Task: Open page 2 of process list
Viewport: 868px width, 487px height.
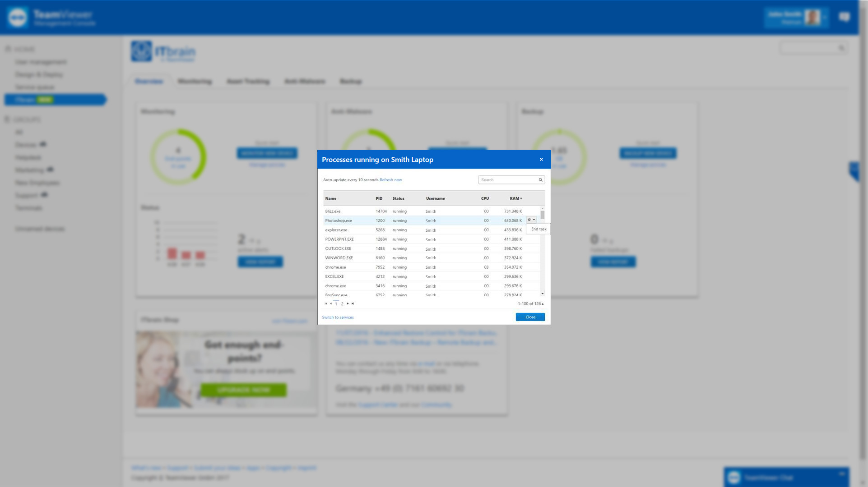Action: pyautogui.click(x=342, y=304)
